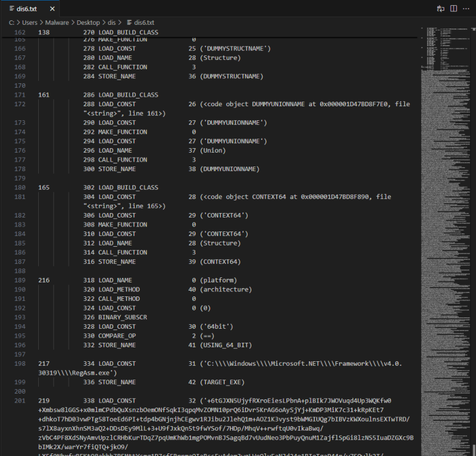Open the 'dis' breadcrumb folder

tap(112, 22)
